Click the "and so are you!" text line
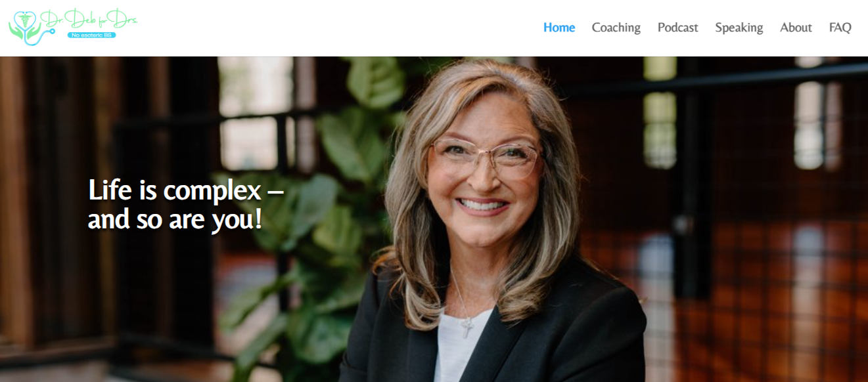Screen dimensions: 868x382 (175, 220)
